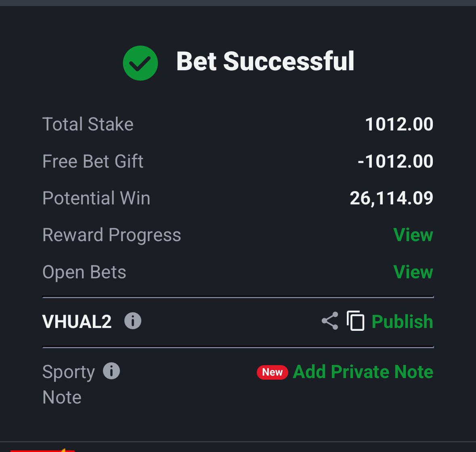Click the green checkmark success icon
Screen dimensions: 476x452
pyautogui.click(x=140, y=63)
